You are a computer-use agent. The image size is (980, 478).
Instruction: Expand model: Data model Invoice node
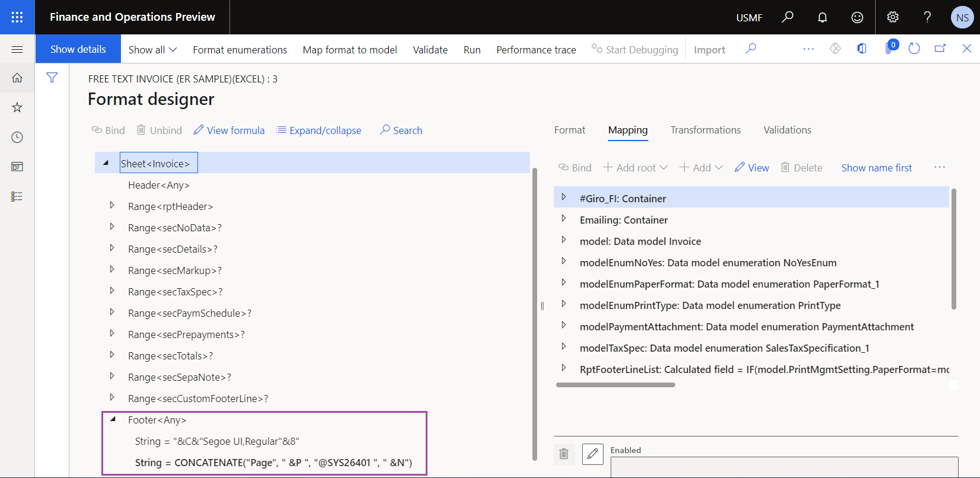click(x=564, y=240)
